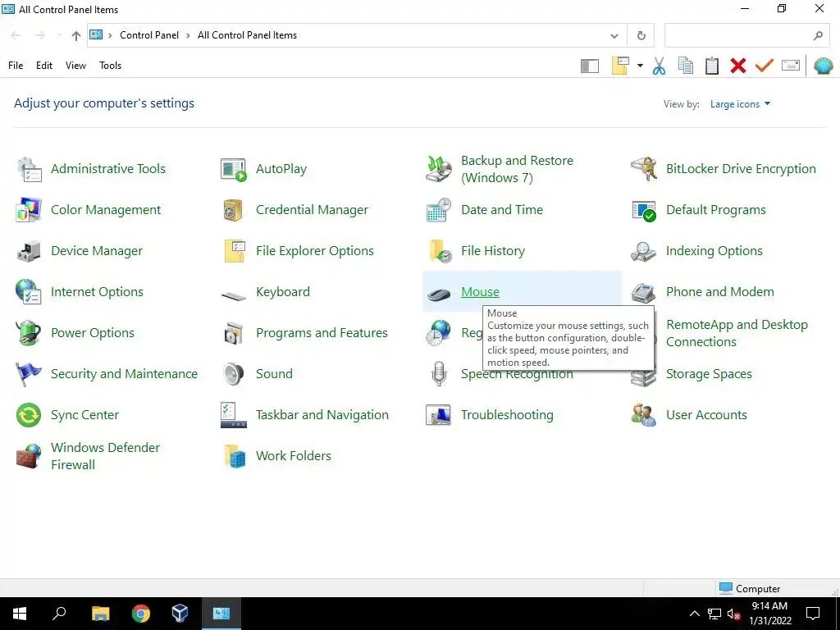Screen dimensions: 840x630
Task: Open the Edit menu
Action: click(44, 66)
